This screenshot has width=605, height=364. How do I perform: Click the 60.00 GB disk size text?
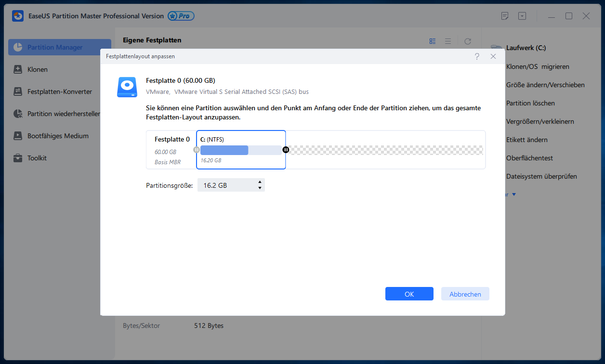165,152
